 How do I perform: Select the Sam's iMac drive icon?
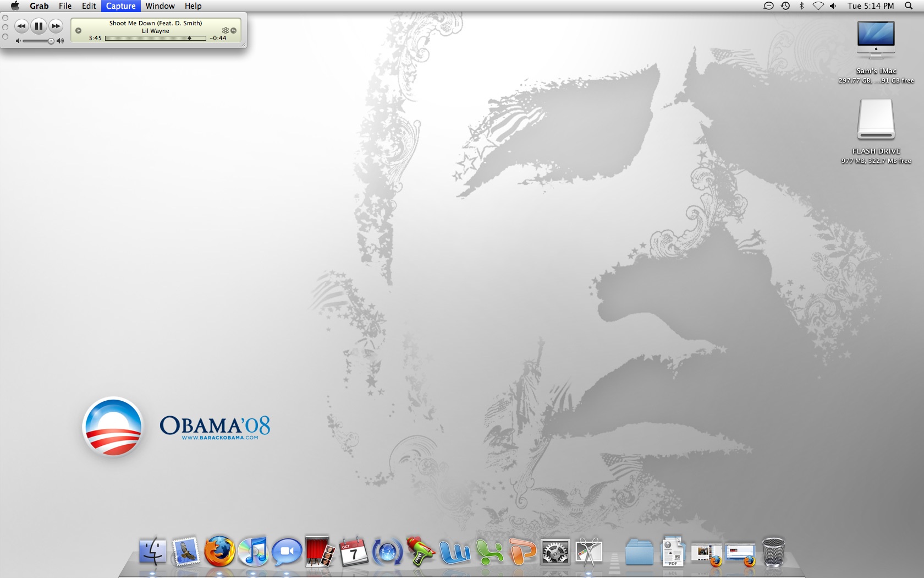tap(876, 40)
